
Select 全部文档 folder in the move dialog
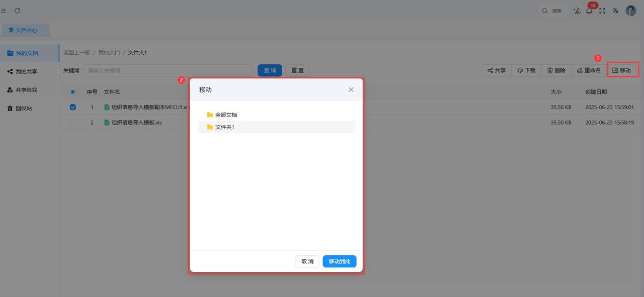coord(276,115)
